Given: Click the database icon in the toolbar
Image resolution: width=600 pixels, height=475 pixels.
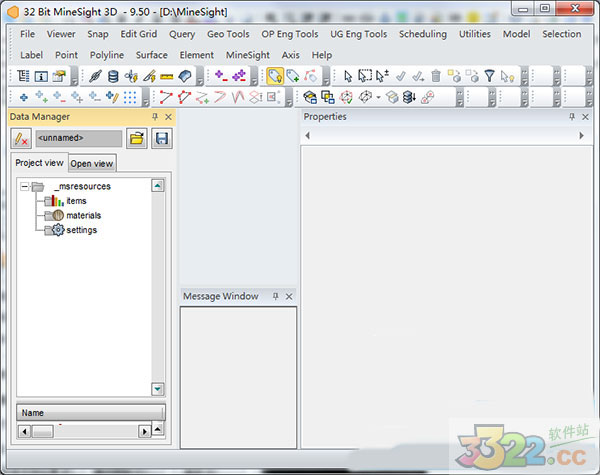Looking at the screenshot, I should coord(112,76).
